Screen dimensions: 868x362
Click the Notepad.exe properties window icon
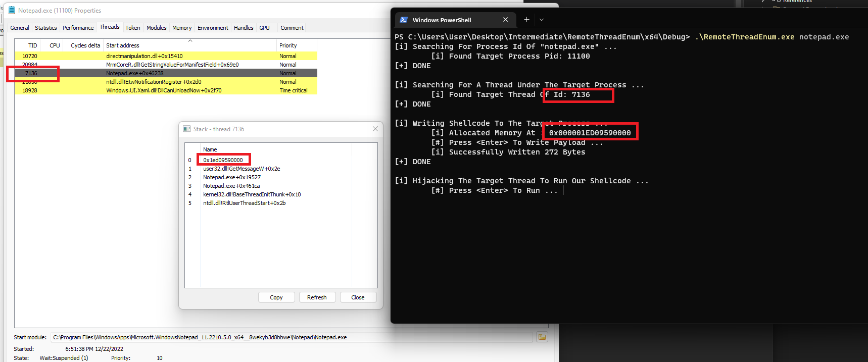pyautogui.click(x=12, y=10)
